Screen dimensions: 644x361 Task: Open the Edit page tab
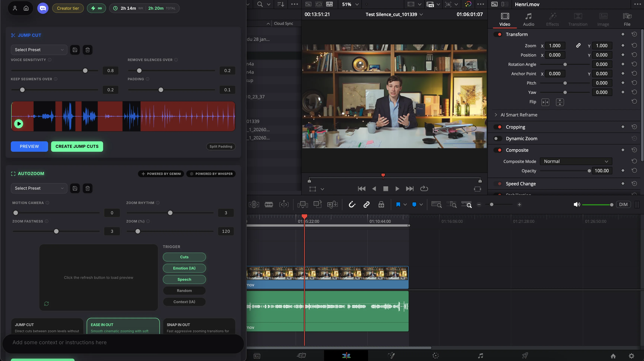[346, 355]
